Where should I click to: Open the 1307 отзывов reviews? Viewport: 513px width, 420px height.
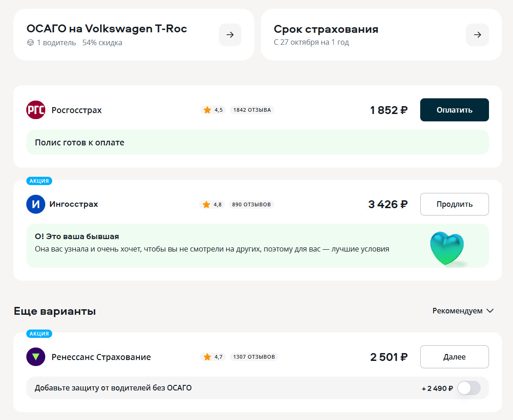coord(254,357)
